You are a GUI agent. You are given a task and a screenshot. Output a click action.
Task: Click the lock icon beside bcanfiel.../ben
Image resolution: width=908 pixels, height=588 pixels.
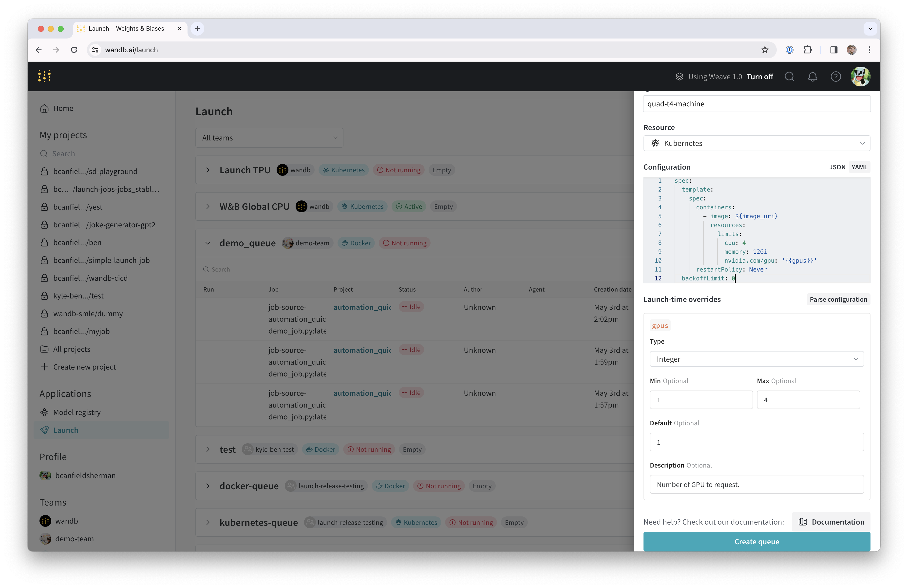45,242
